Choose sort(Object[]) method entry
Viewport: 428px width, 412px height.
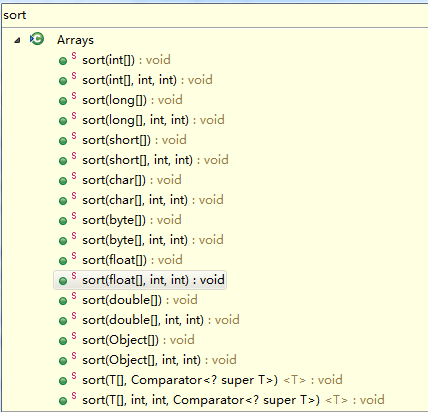coord(138,340)
